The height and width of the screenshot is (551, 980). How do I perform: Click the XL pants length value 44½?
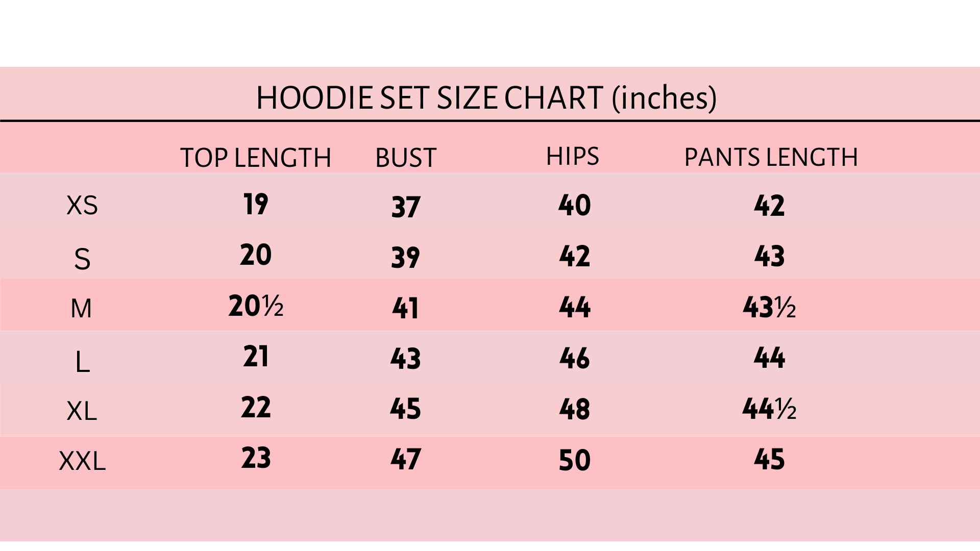pos(769,409)
